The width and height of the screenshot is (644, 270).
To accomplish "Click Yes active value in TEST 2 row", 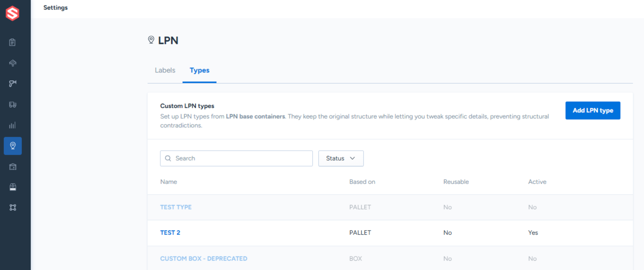I will 533,232.
